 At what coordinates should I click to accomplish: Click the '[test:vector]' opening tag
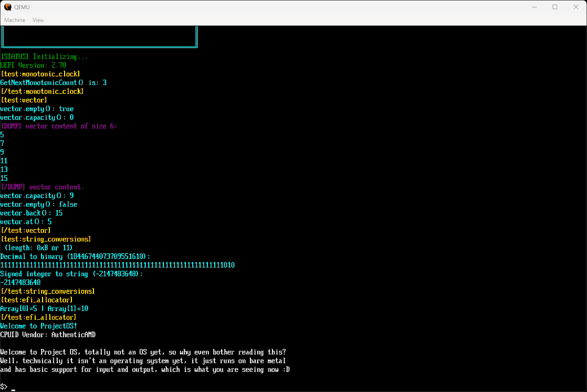pos(24,100)
